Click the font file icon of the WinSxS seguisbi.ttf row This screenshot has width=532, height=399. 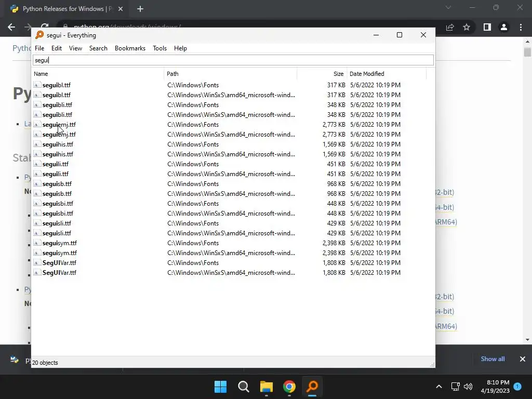(37, 213)
